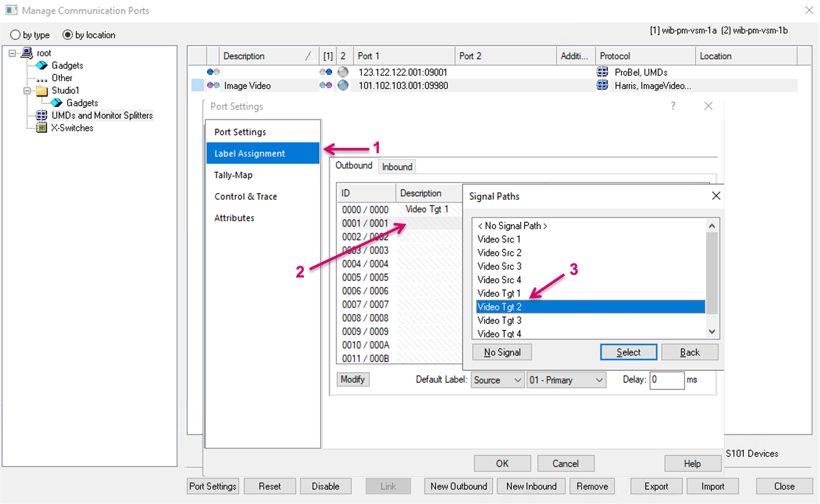Collapse the Studio1 tree node
This screenshot has width=820, height=504.
(27, 91)
